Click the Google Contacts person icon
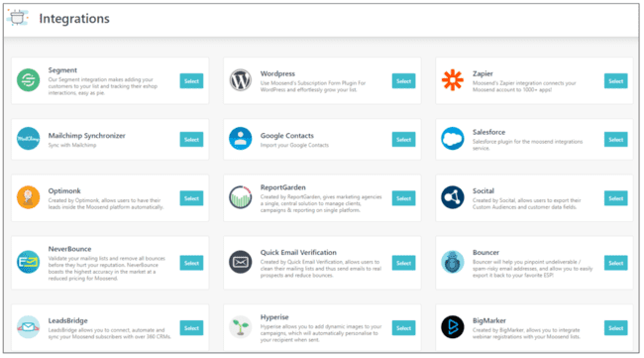The width and height of the screenshot is (644, 358). coord(241,139)
